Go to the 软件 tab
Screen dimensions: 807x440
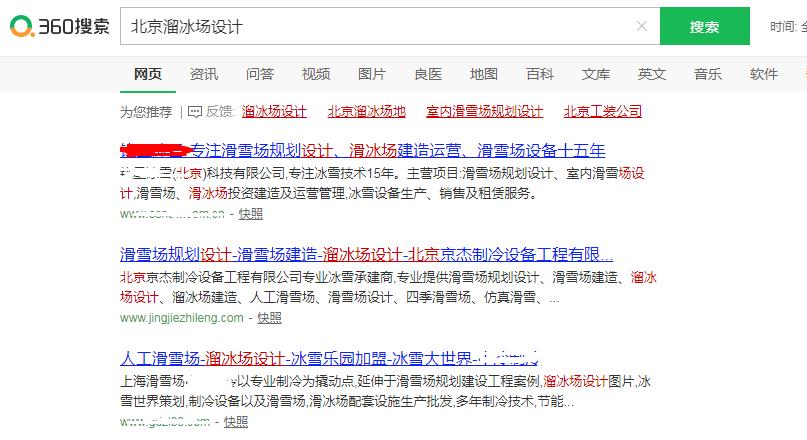[764, 74]
